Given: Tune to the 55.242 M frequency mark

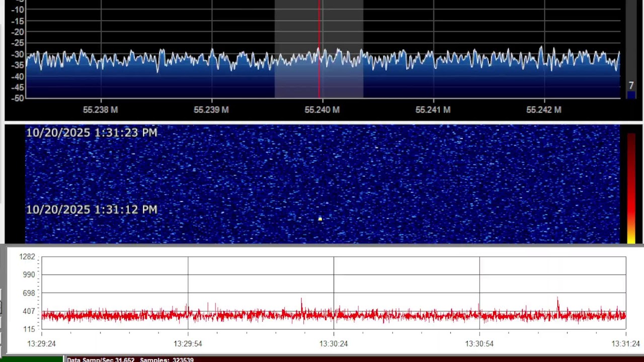Looking at the screenshot, I should (x=544, y=110).
